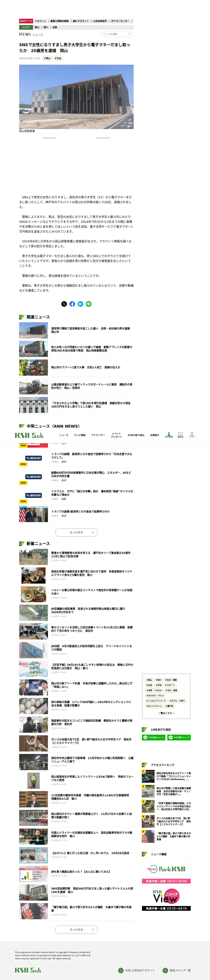Screen dimensions: 210x980
Task: Expand 一覧はこちら tag list
Action: pos(166,713)
